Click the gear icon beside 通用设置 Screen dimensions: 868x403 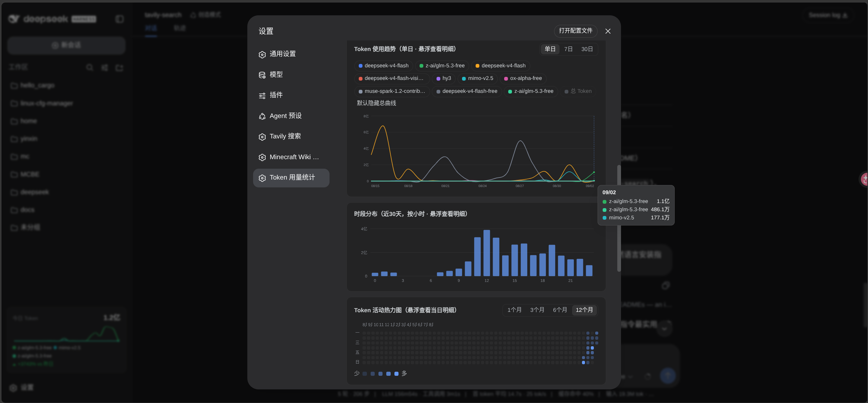click(x=262, y=54)
